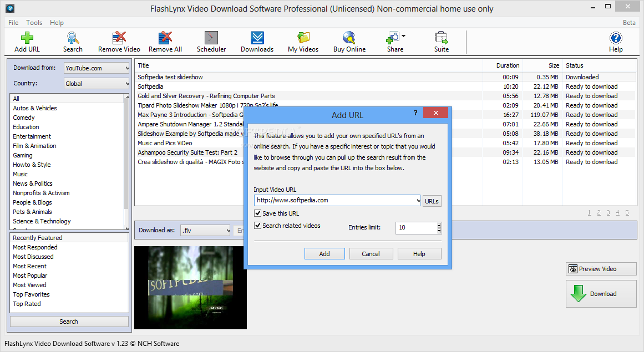Viewport: 644px width, 352px height.
Task: Open the Help menu
Action: (x=57, y=23)
